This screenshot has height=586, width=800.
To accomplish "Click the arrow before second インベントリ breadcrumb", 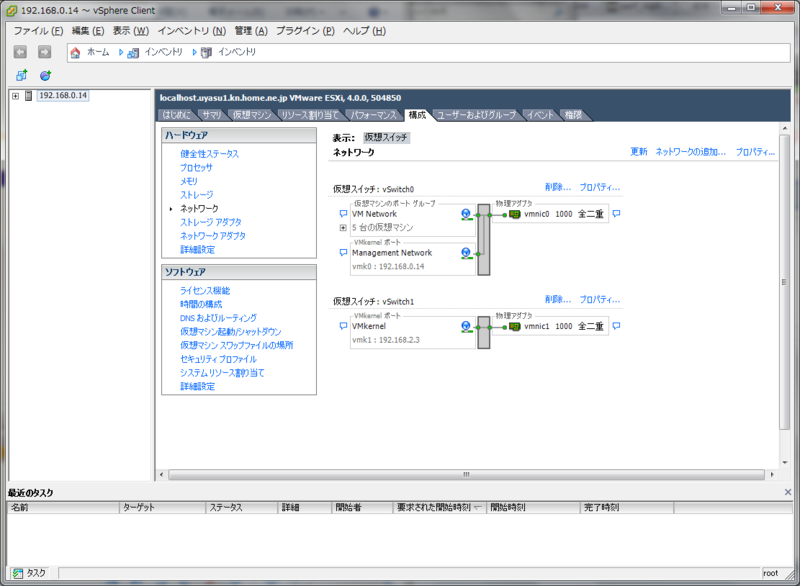I will (194, 52).
